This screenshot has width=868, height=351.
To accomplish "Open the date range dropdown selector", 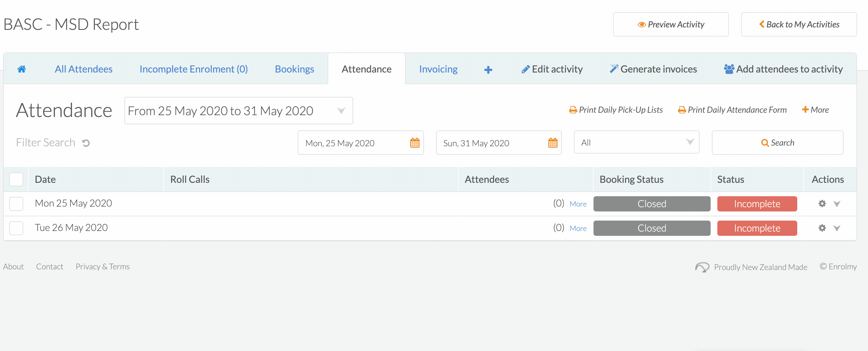I will [x=239, y=111].
